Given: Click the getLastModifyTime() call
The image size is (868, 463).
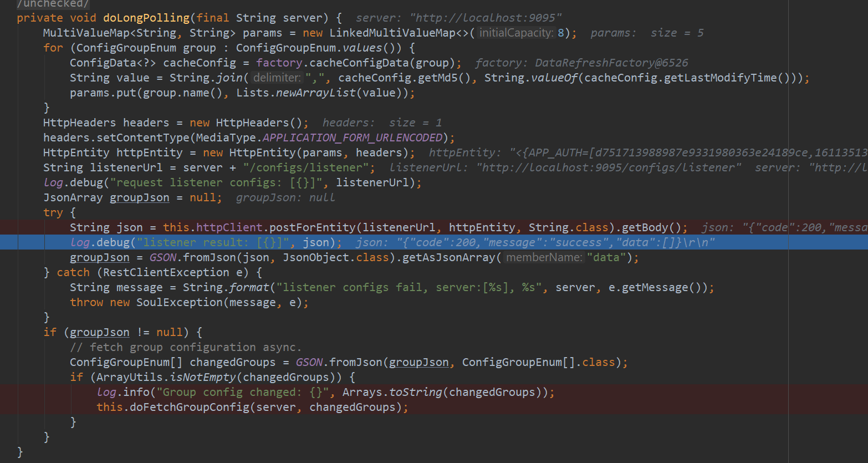Looking at the screenshot, I should [726, 78].
